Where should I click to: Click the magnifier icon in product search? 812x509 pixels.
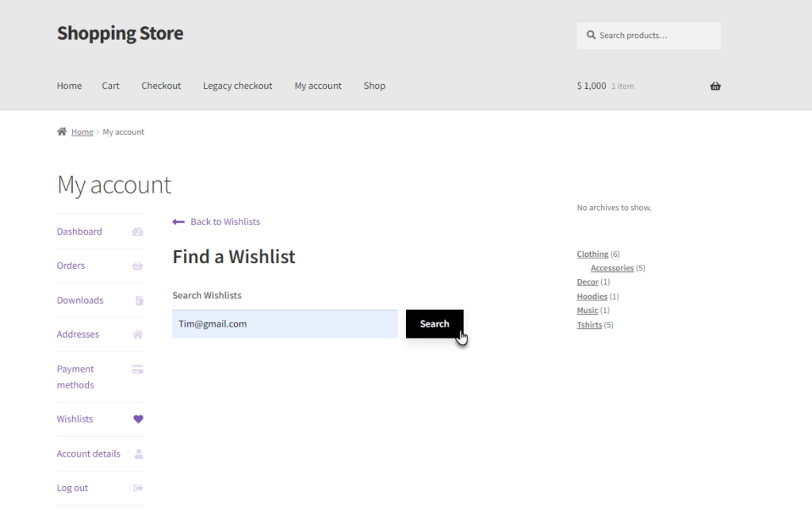click(591, 35)
